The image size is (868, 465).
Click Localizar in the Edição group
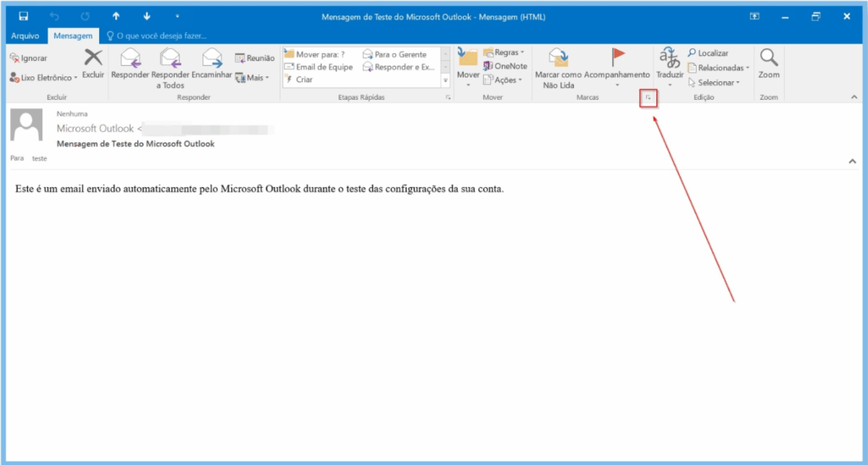point(708,53)
